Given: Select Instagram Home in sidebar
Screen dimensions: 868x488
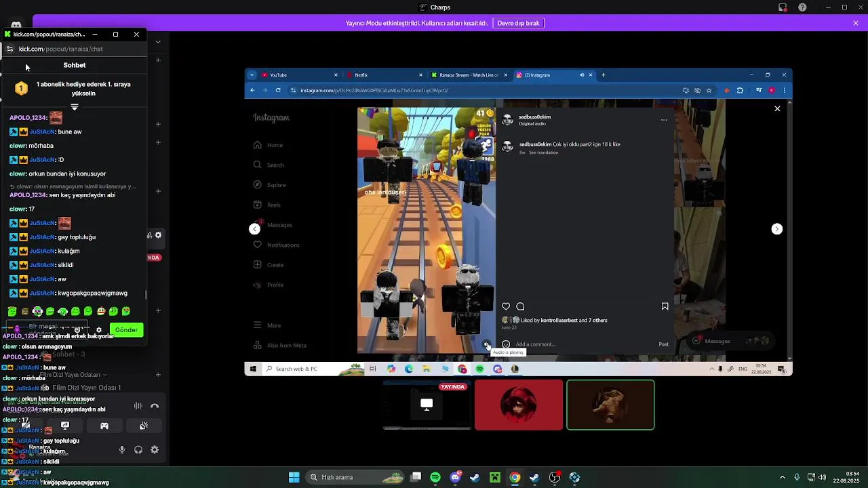Looking at the screenshot, I should (268, 145).
